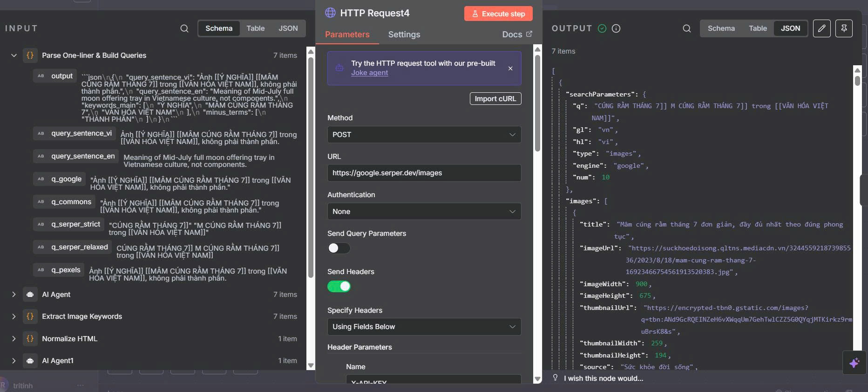
Task: Turn off the Send Headers switch
Action: [339, 286]
